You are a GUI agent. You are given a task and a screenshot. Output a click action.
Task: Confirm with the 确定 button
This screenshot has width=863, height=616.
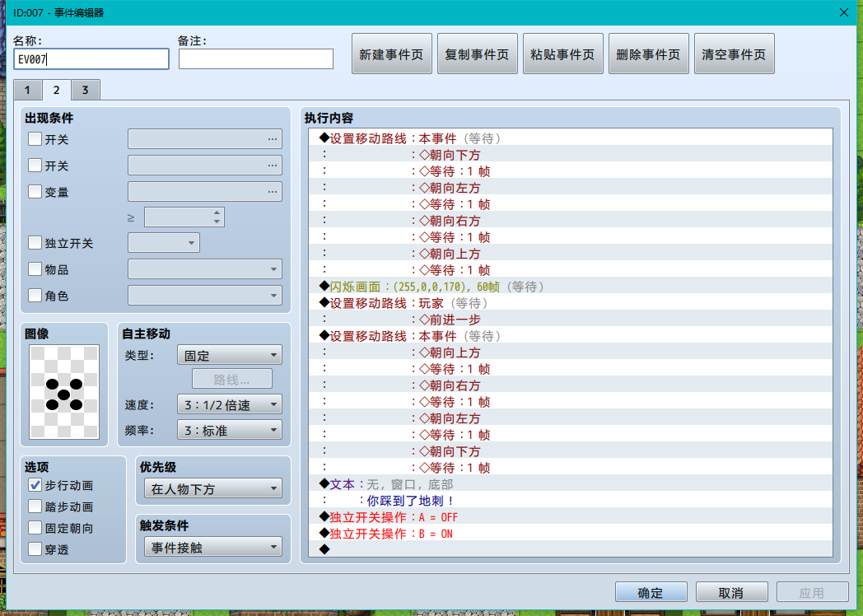[x=651, y=592]
